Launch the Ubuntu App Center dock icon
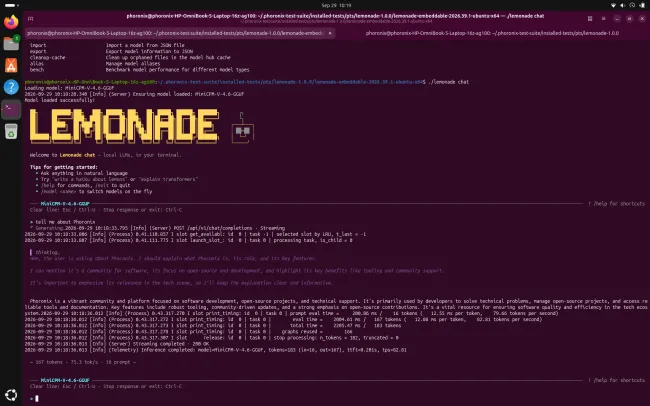Screen dimensions: 650x406 click(11, 65)
